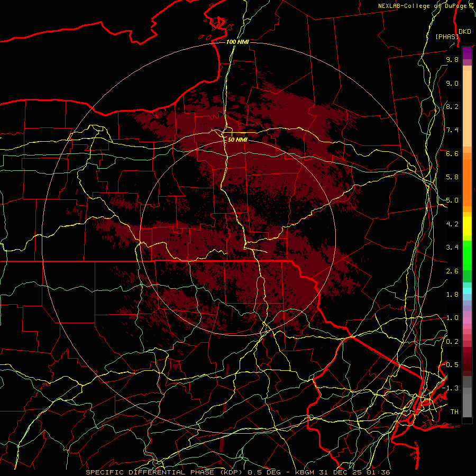Click the 6.6 legend value
Viewport: 476px width, 476px height.
452,153
